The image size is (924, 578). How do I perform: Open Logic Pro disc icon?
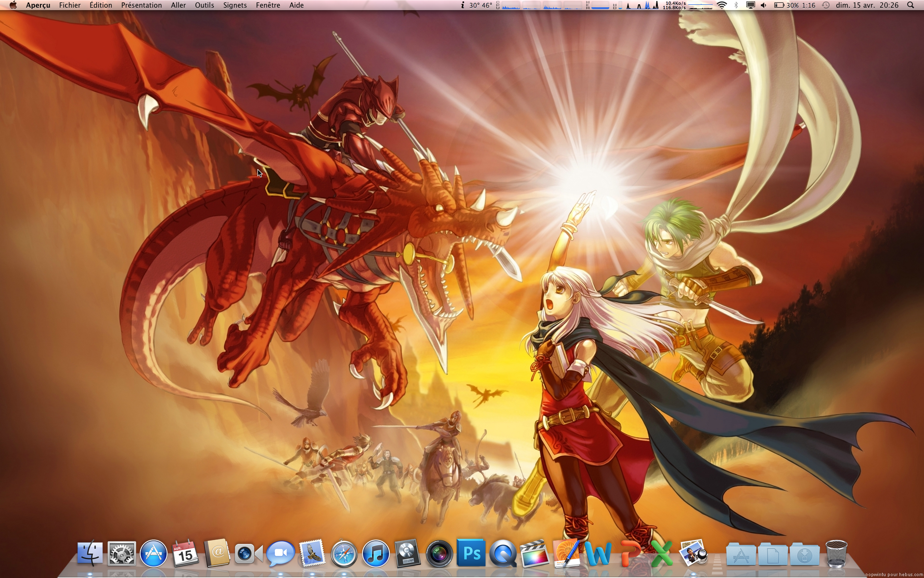click(x=408, y=553)
